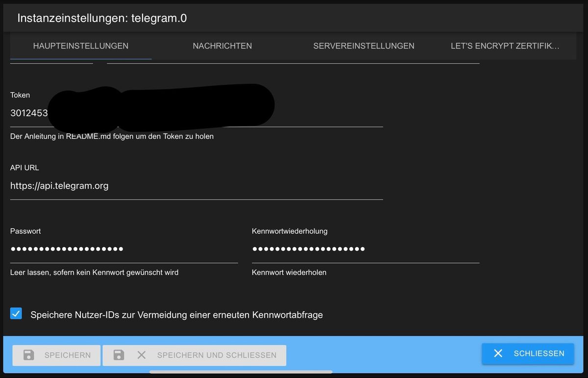Click into the API URL field
The image size is (588, 378).
[196, 186]
